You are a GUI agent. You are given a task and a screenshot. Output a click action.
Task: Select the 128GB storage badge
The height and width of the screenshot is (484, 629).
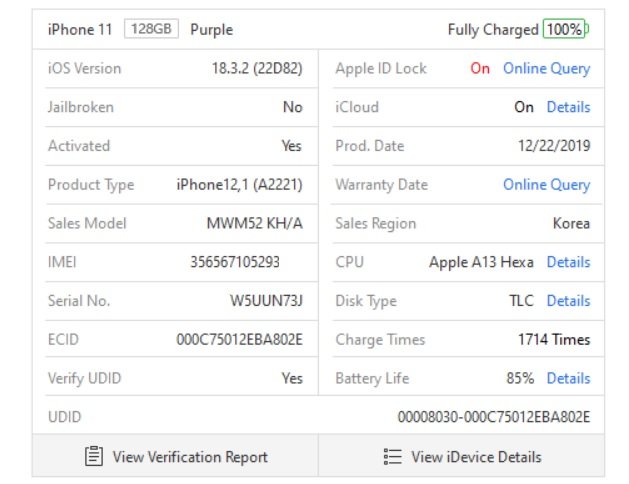coord(151,29)
